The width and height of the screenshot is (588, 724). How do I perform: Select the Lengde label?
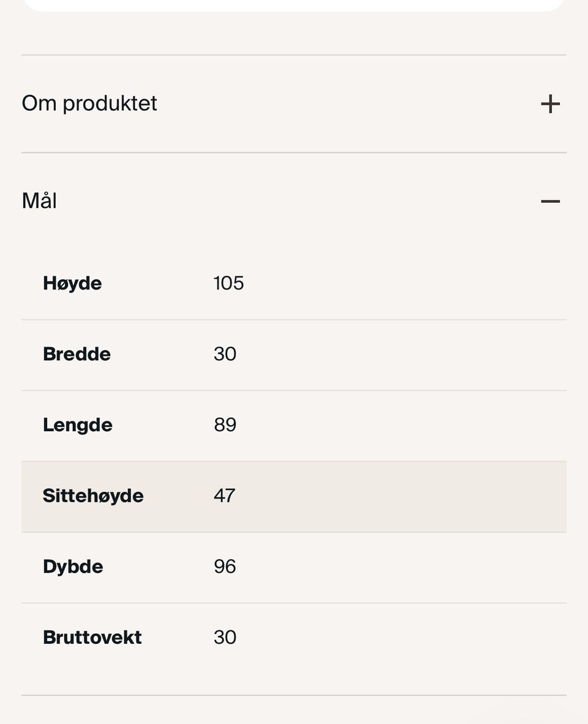click(x=78, y=425)
